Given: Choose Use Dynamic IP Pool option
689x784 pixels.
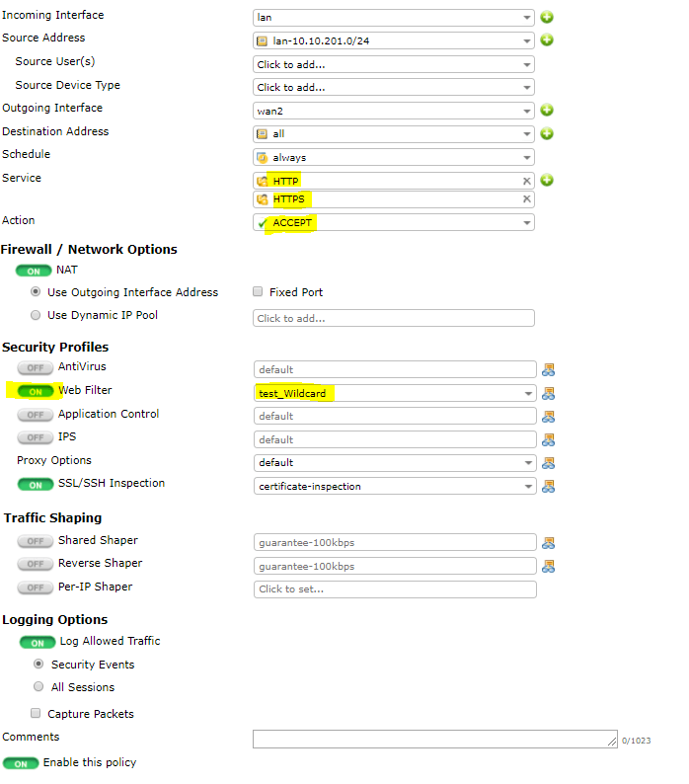Looking at the screenshot, I should pos(37,316).
